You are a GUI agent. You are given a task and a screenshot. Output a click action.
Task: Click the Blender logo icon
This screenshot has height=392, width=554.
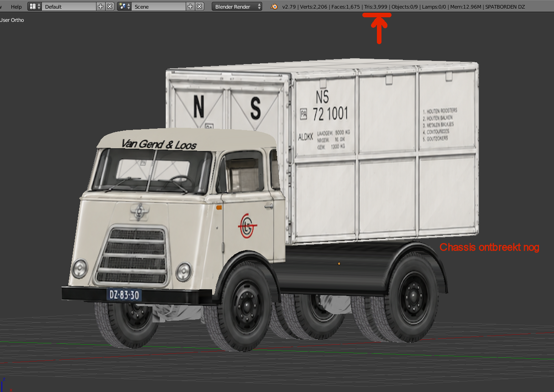[x=274, y=6]
